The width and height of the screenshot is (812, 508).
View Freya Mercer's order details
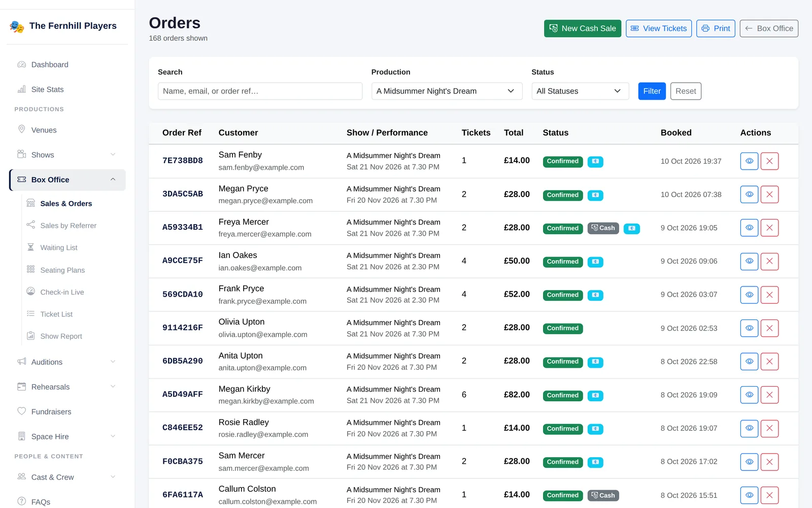pyautogui.click(x=749, y=228)
